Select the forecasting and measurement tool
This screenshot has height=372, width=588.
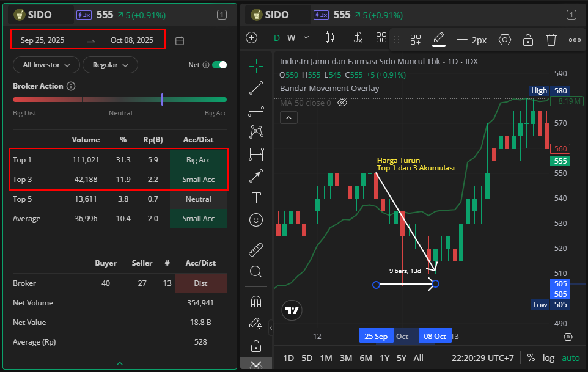[x=256, y=154]
